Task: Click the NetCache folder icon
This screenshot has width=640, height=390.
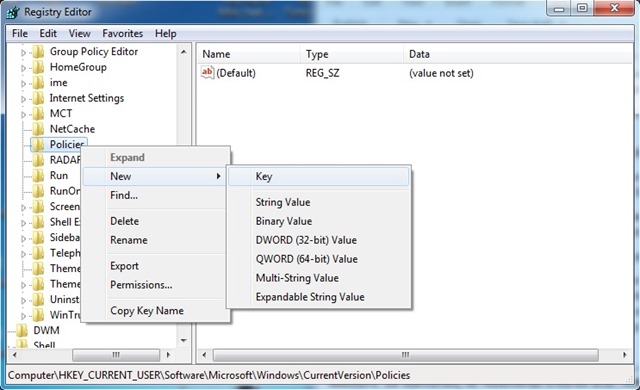Action: (38, 129)
